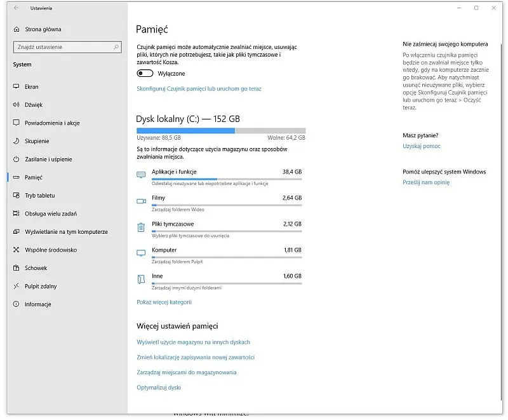Click the Pliki tymczasowe trash icon
Image resolution: width=508 pixels, height=420 pixels.
pos(141,227)
